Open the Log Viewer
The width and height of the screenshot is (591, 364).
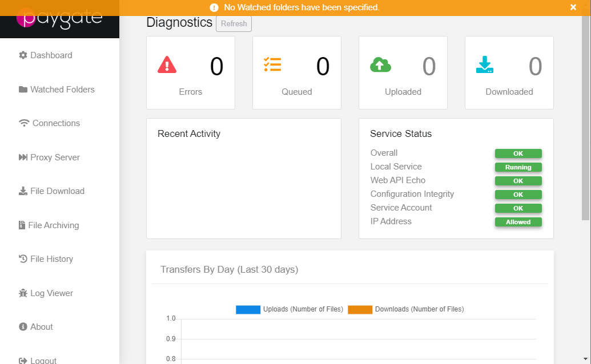[46, 293]
